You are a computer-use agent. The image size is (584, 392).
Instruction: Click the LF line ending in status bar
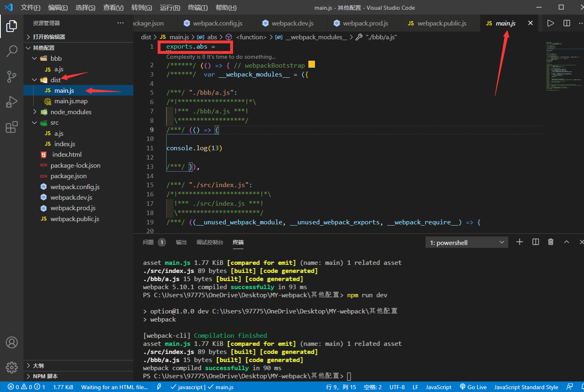click(x=415, y=387)
